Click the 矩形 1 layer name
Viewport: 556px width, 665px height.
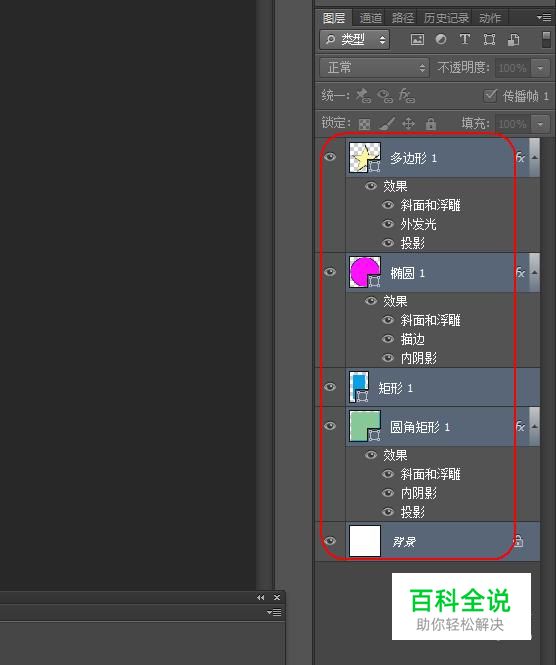pos(395,388)
